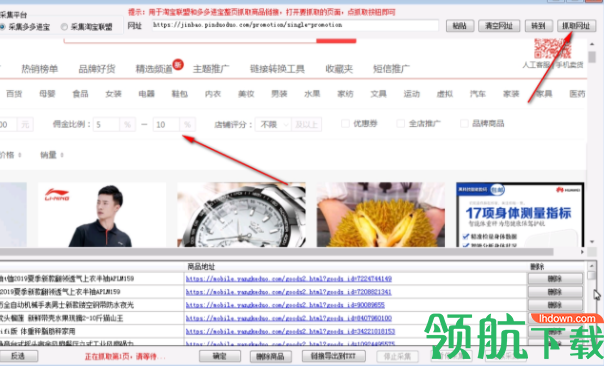Choose the 虚拟 category
The height and width of the screenshot is (366, 604).
click(x=445, y=94)
